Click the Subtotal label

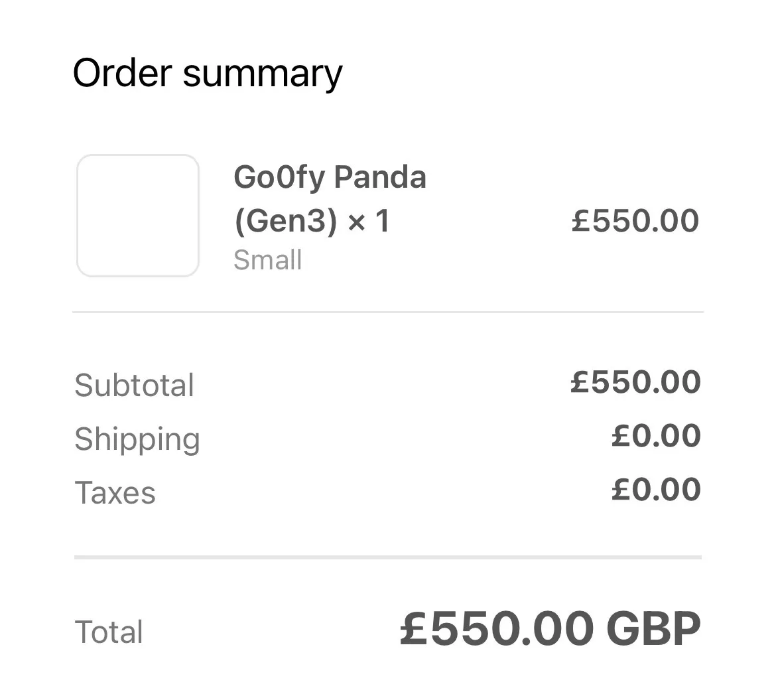[x=134, y=385]
